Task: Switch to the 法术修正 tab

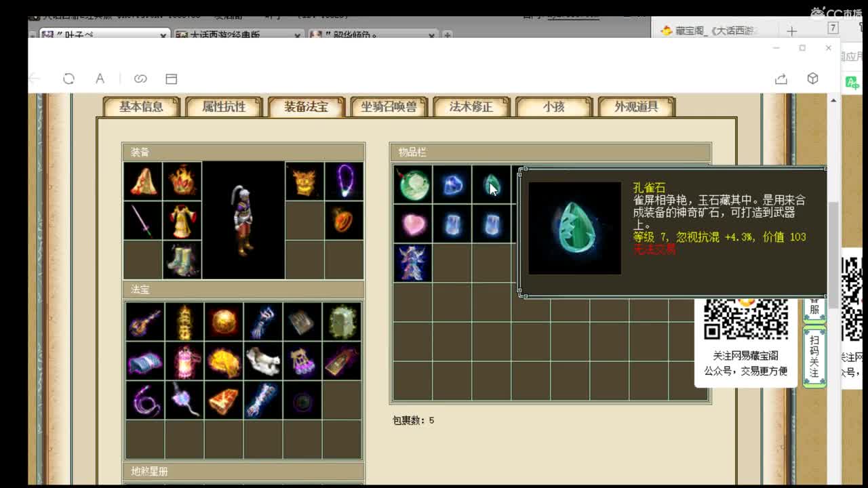Action: click(471, 107)
